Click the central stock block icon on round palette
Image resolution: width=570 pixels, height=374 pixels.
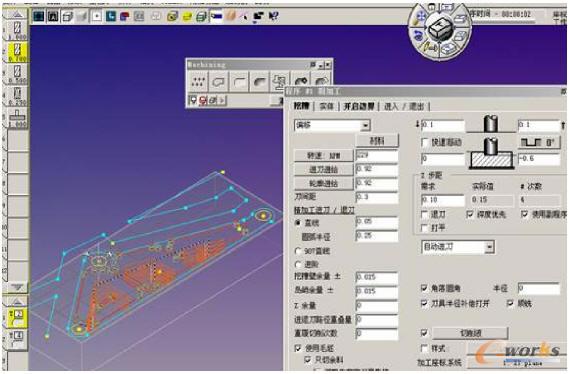point(439,29)
